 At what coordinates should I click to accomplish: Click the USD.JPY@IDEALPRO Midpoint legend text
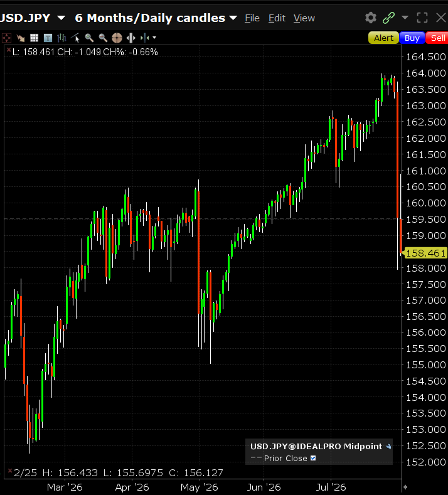click(x=316, y=447)
